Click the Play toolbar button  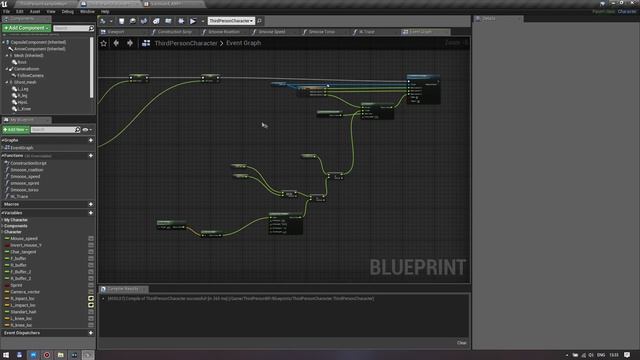193,21
